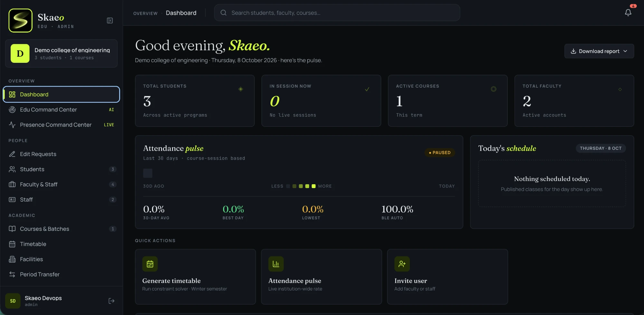
Task: Click the 0.0% BEST DAY value
Action: point(233,209)
